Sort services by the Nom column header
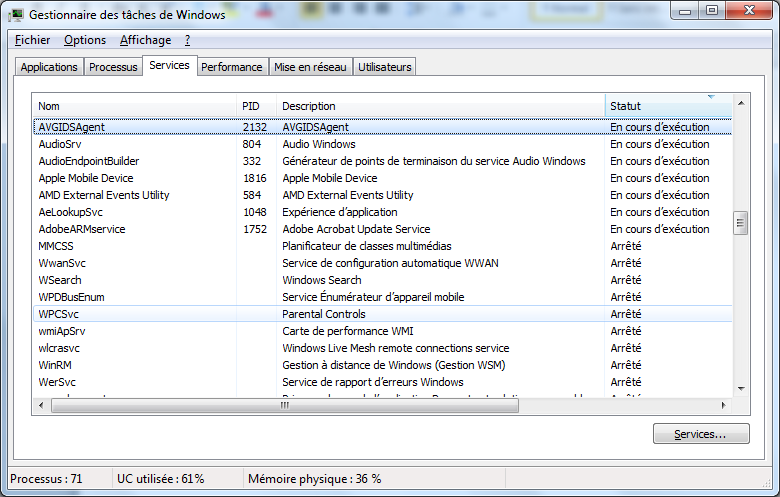The image size is (780, 497). [134, 106]
